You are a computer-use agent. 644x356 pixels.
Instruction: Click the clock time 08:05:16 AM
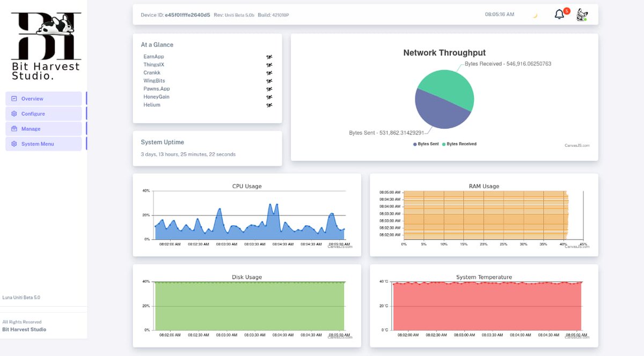tap(500, 14)
